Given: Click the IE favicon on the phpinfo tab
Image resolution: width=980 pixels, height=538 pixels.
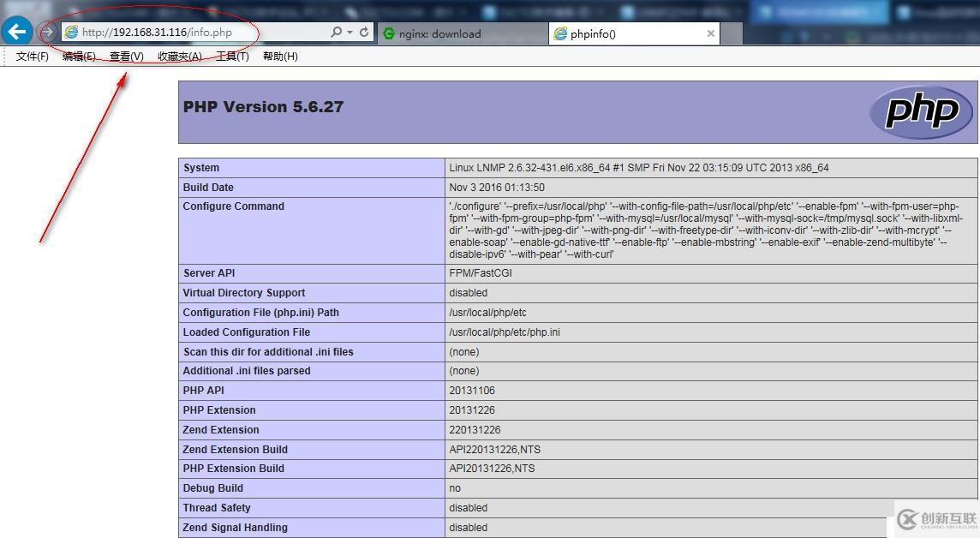Looking at the screenshot, I should click(x=563, y=33).
